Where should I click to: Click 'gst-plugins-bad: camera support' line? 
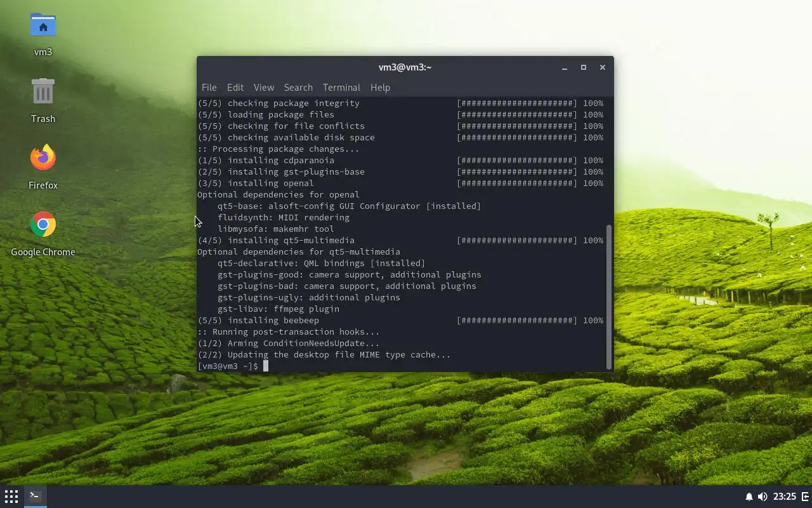(x=347, y=286)
